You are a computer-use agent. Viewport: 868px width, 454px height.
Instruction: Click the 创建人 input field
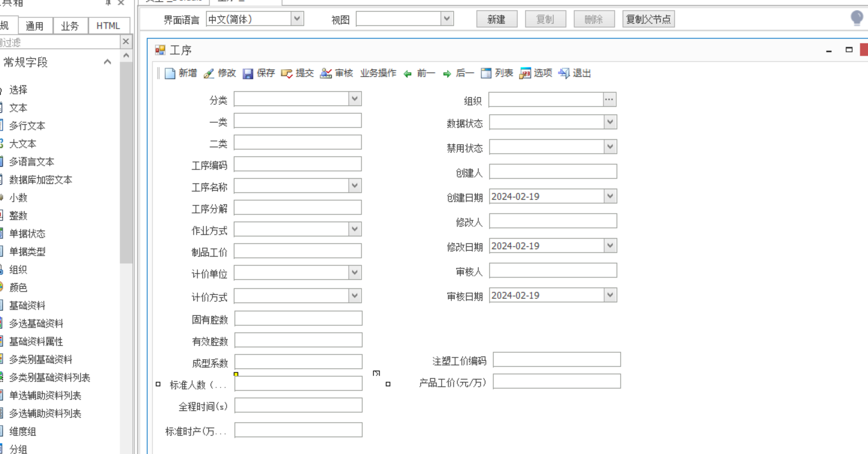553,172
